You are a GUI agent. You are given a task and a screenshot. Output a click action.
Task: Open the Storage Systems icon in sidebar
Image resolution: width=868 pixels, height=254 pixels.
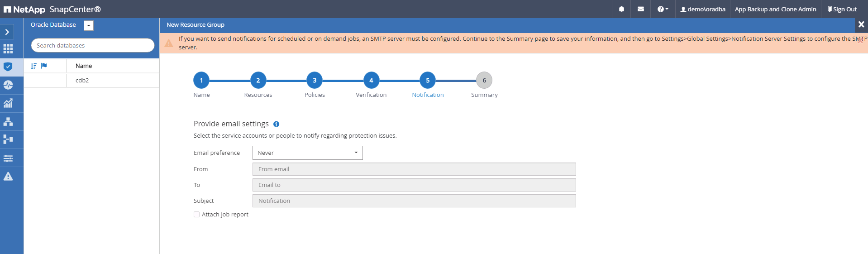8,139
